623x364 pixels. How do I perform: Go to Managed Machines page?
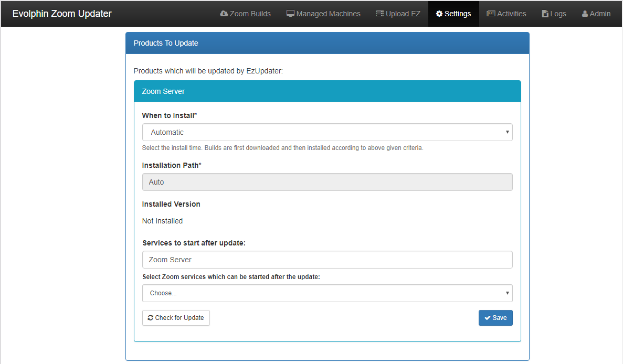tap(323, 14)
